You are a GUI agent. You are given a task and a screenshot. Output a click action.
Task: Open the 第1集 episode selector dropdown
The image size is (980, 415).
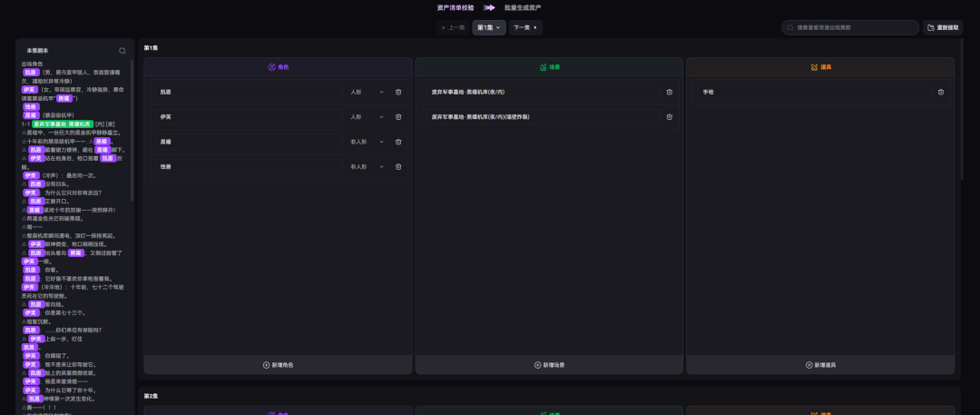point(489,27)
